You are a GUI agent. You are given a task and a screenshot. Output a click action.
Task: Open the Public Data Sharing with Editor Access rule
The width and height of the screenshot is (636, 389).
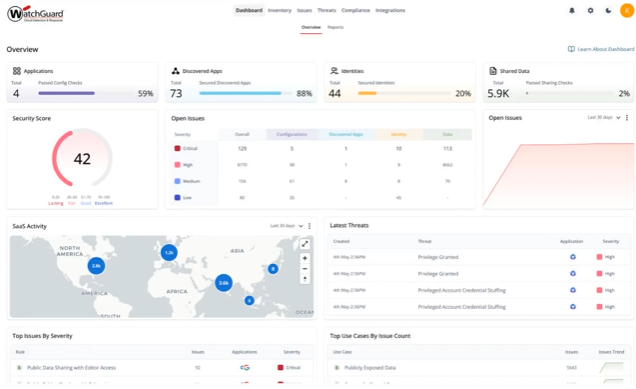coord(71,368)
